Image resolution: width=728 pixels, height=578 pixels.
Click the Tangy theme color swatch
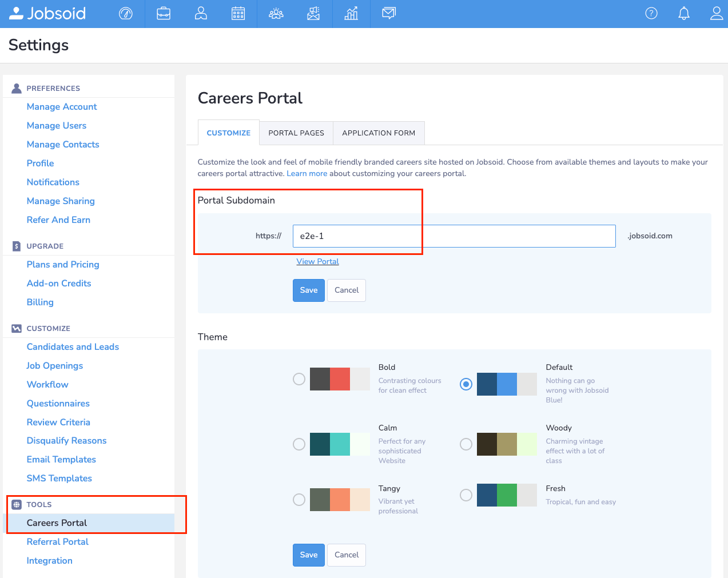click(340, 500)
